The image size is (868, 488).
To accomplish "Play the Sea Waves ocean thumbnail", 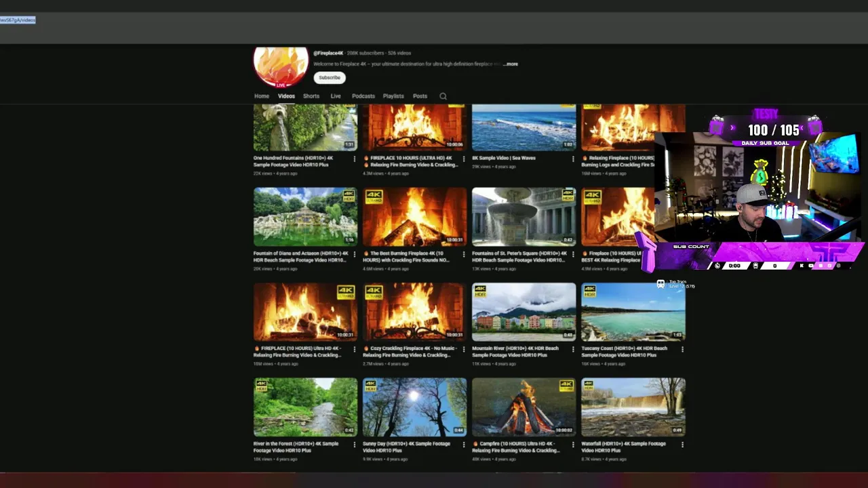I will point(524,127).
